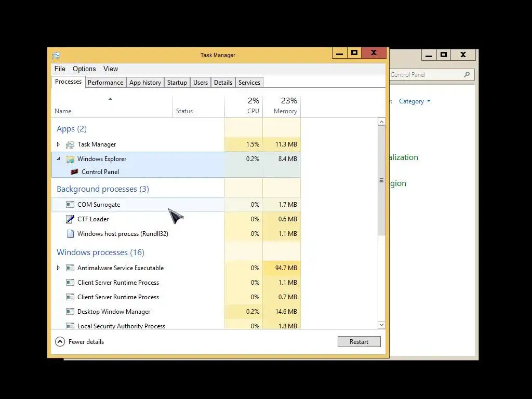
Task: Minimize the Control Panel window
Action: pos(429,55)
